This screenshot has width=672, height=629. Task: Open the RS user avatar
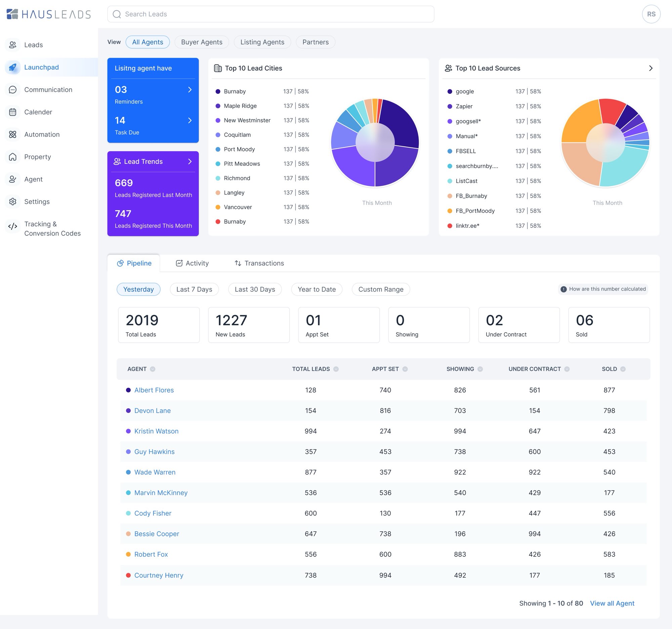(651, 14)
